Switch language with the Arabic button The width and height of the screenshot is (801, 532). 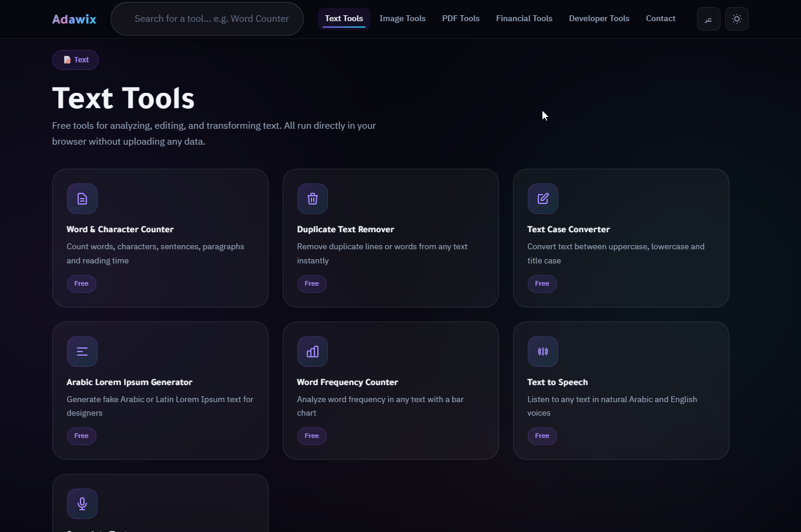coord(709,19)
